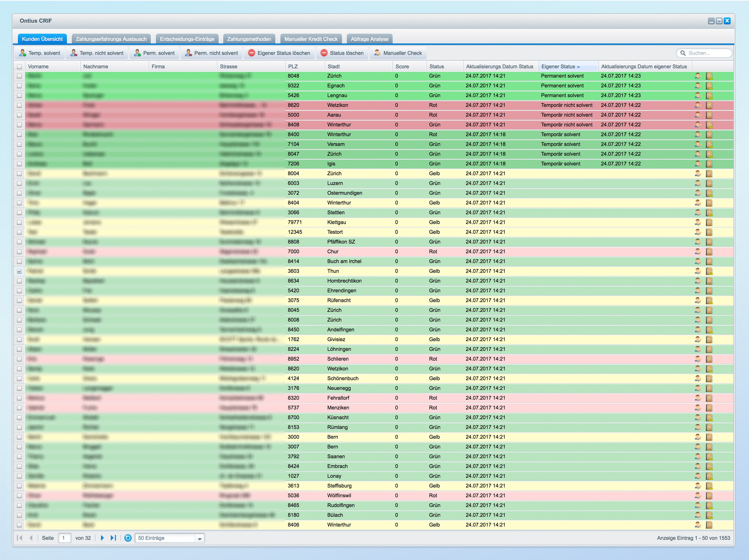Click the edit-user icon in the Stettlen row
Screen dimensions: 749x560
[698, 213]
